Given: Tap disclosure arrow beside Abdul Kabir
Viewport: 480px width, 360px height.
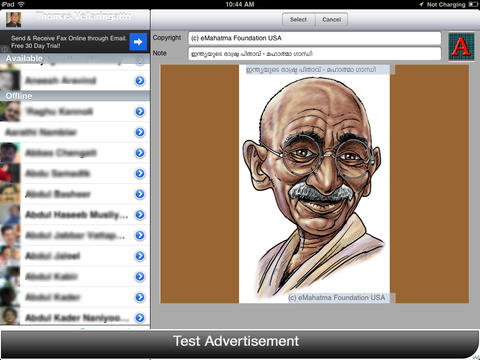Looking at the screenshot, I should pos(140,277).
